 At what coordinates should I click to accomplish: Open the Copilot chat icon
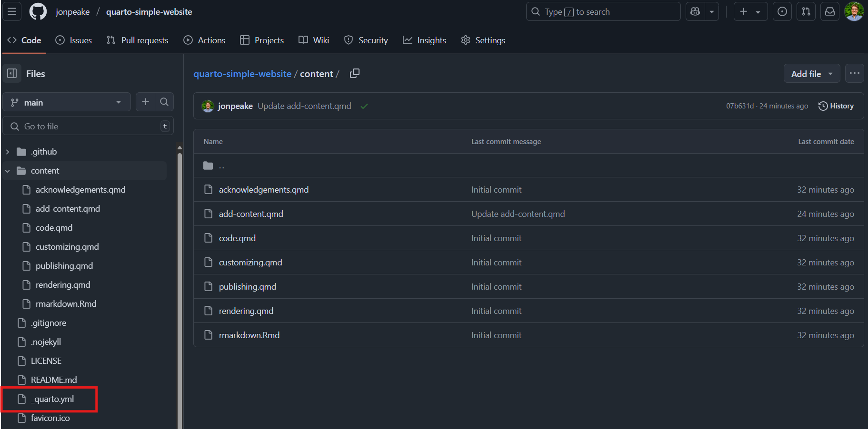coord(695,11)
